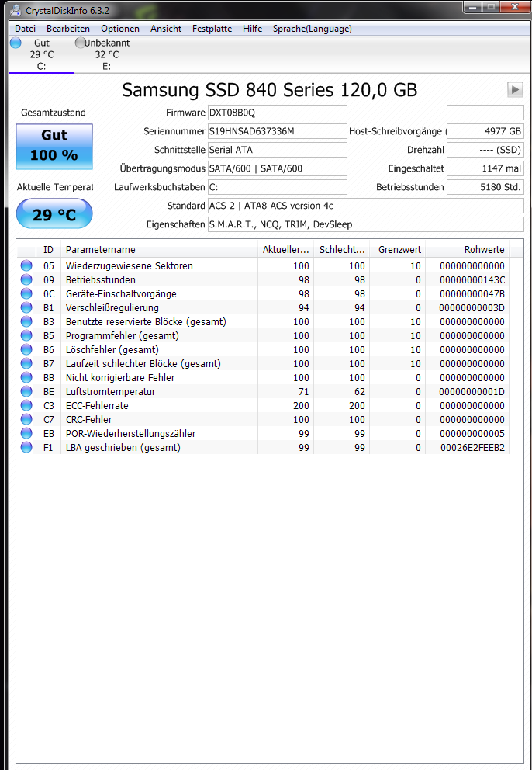Click the status orb for Verschleißregulierung

[26, 307]
